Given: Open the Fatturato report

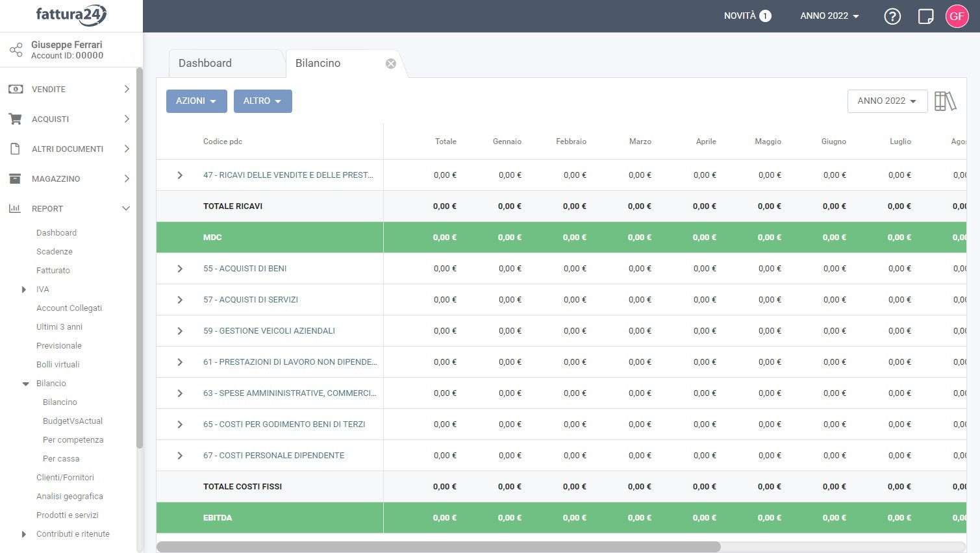Looking at the screenshot, I should [x=53, y=271].
